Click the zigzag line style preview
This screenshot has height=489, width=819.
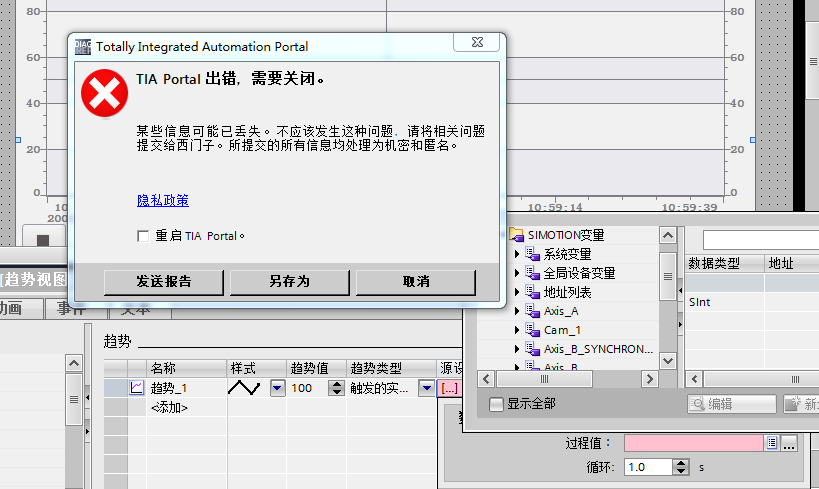point(244,388)
